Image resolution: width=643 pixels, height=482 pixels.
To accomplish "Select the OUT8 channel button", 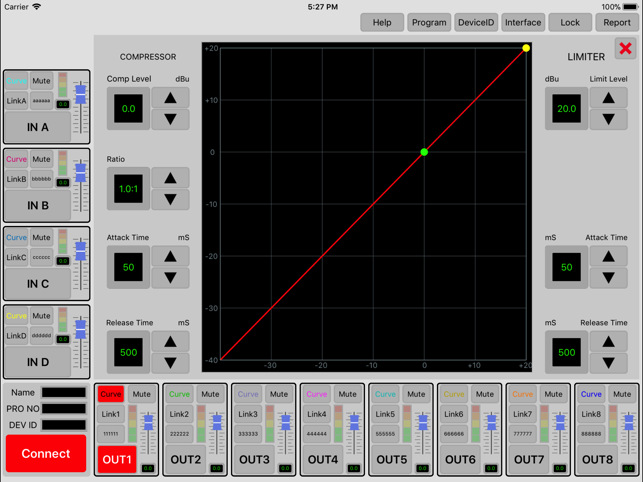I will 597,459.
